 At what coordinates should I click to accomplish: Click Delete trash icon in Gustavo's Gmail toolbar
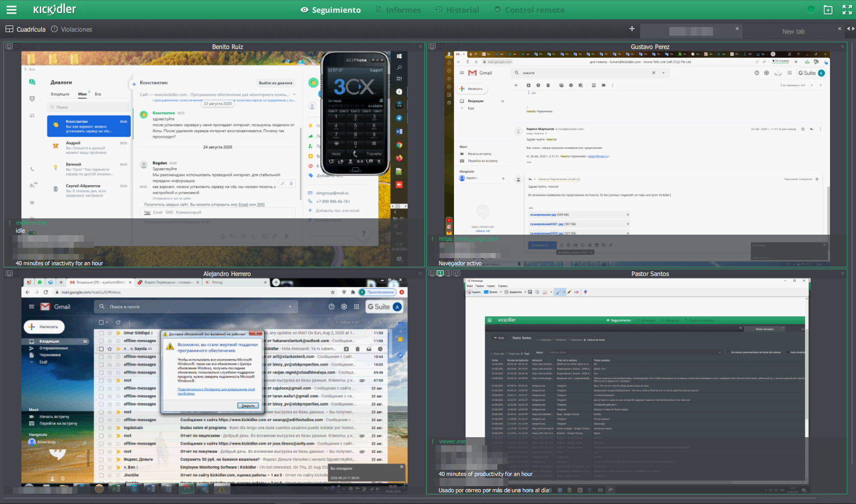pyautogui.click(x=548, y=85)
